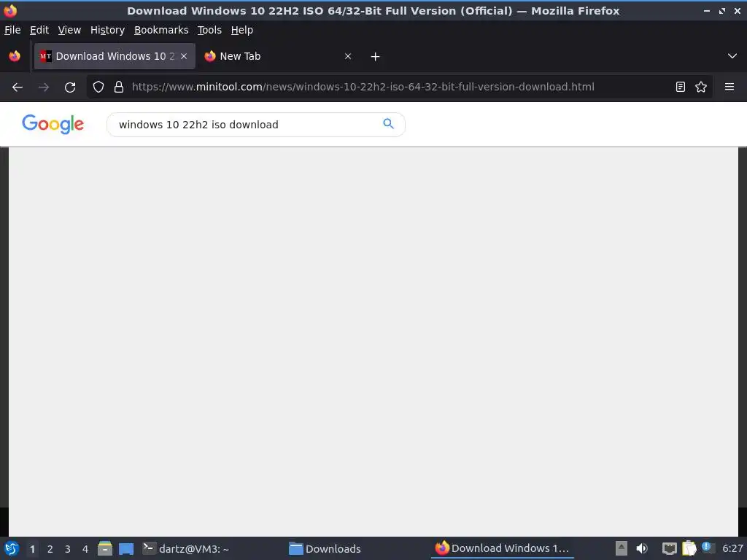Viewport: 747px width, 560px height.
Task: Switch to workspace 1
Action: point(32,549)
